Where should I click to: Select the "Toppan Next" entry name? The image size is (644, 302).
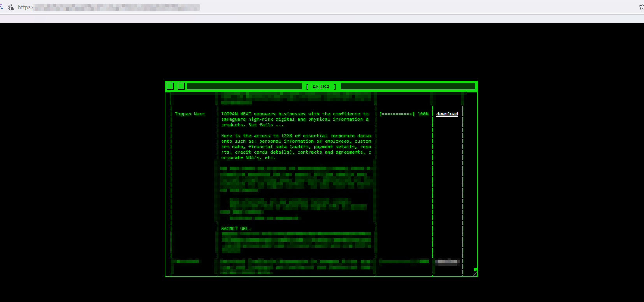tap(190, 114)
